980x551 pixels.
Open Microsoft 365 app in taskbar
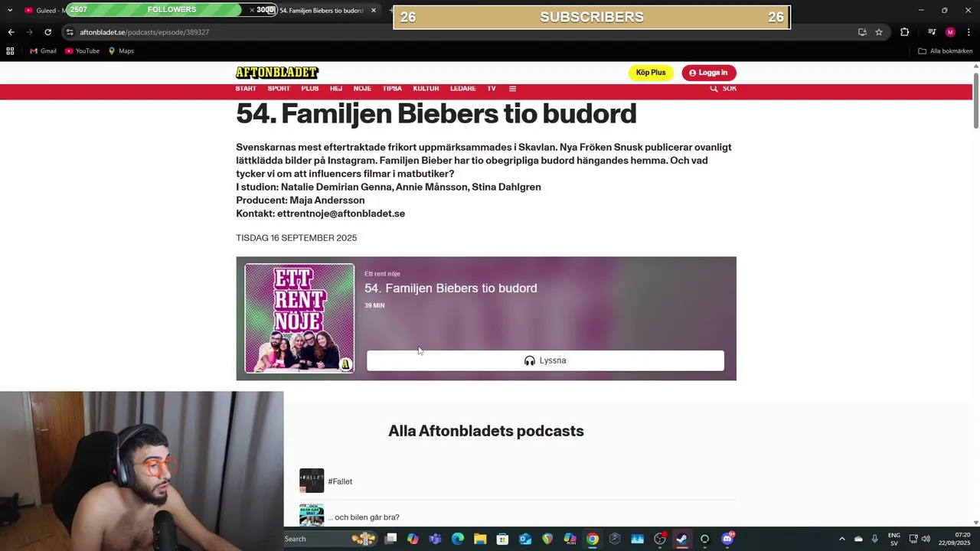coord(570,539)
